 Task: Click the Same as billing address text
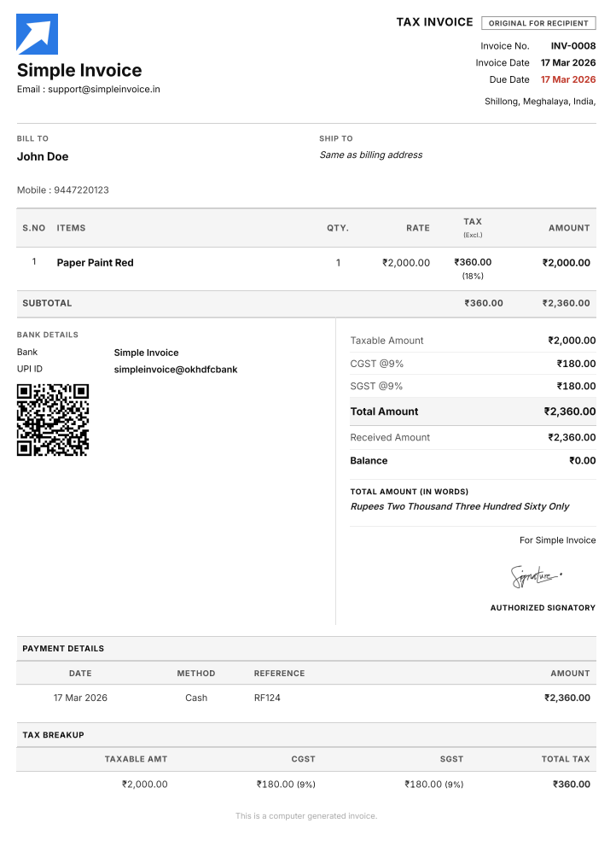pos(371,155)
